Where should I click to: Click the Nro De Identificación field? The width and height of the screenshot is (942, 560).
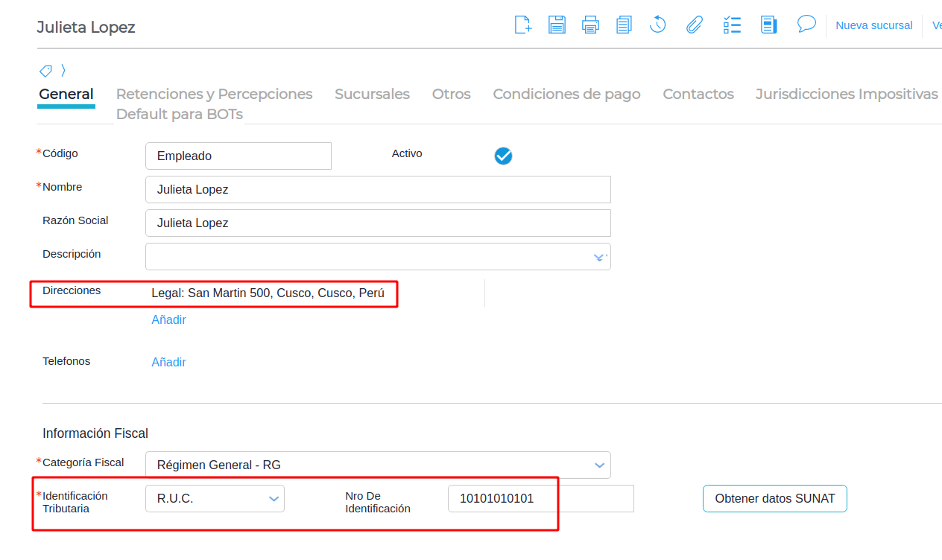[540, 499]
